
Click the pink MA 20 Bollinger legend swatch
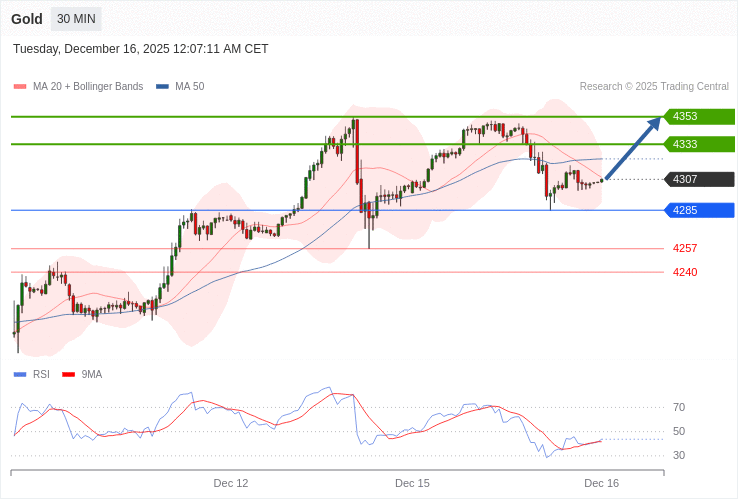point(20,87)
